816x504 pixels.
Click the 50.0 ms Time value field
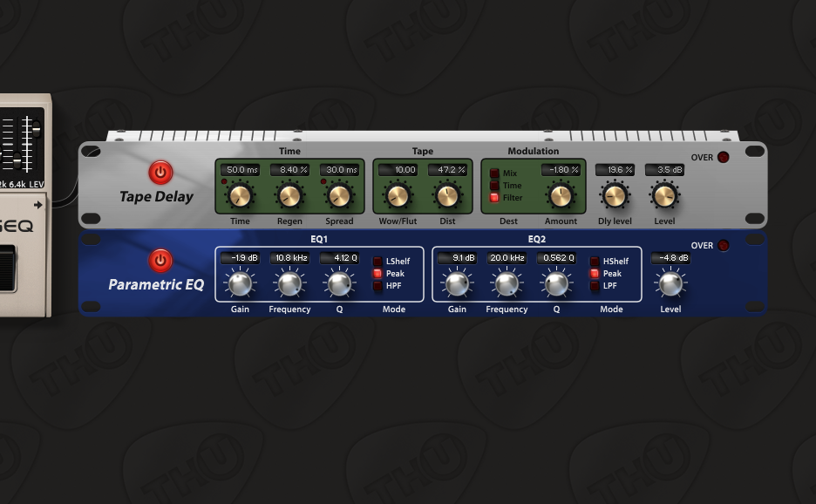click(240, 170)
